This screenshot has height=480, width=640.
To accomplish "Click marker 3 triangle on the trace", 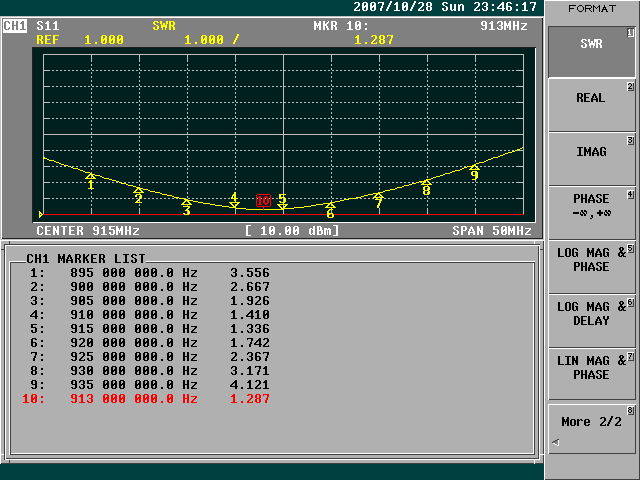I will click(187, 202).
